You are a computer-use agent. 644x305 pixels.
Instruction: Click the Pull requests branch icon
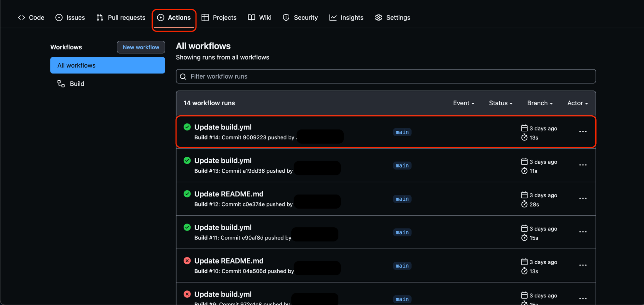[x=100, y=18]
